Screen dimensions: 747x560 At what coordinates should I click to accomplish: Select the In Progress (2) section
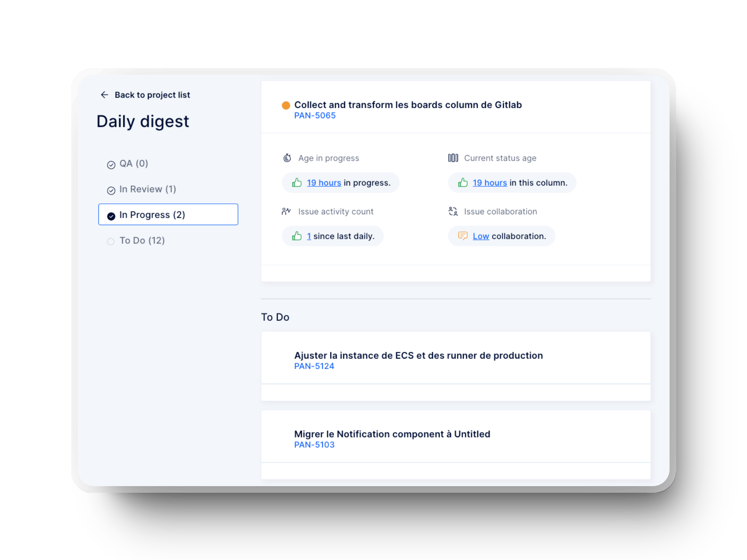click(x=168, y=214)
